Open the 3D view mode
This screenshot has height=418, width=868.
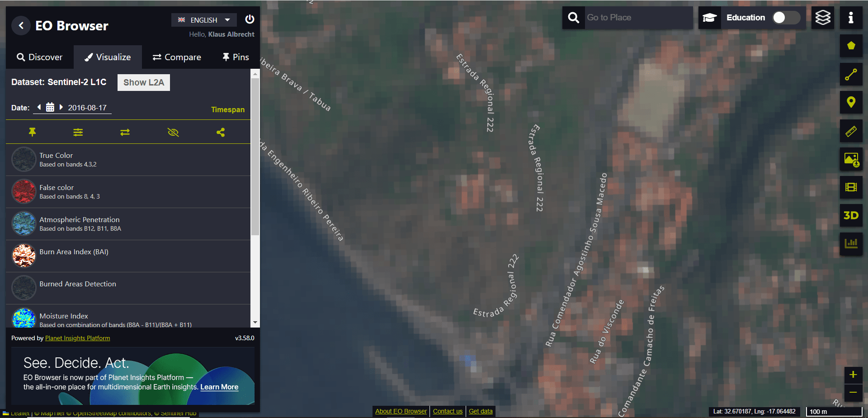(x=851, y=216)
